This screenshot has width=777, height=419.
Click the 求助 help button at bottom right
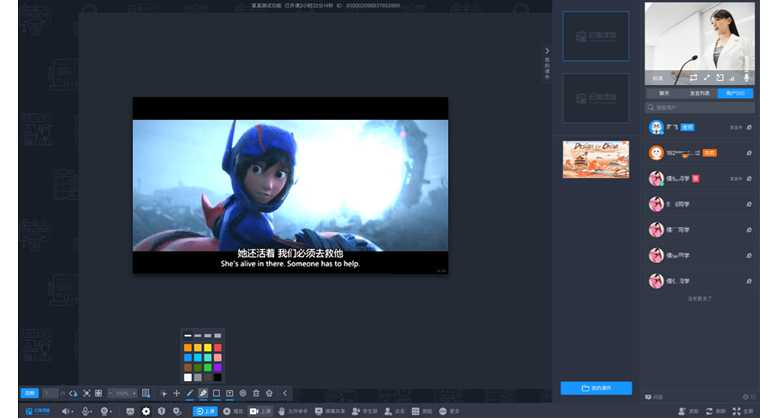688,411
